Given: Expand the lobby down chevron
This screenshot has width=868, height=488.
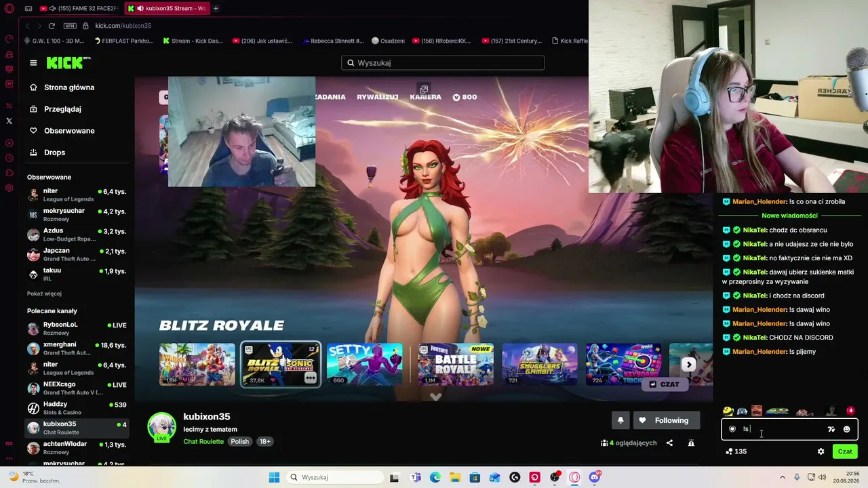Looking at the screenshot, I should [x=436, y=397].
